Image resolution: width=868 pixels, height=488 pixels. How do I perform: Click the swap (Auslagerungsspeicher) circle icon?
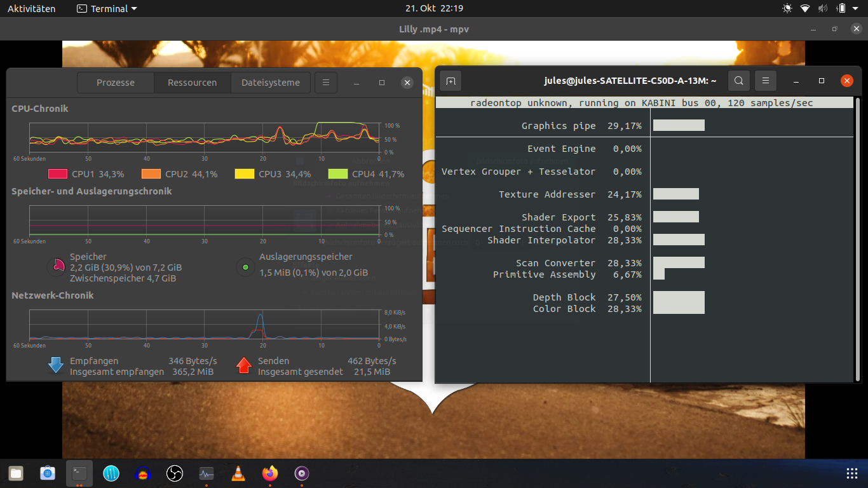tap(245, 267)
